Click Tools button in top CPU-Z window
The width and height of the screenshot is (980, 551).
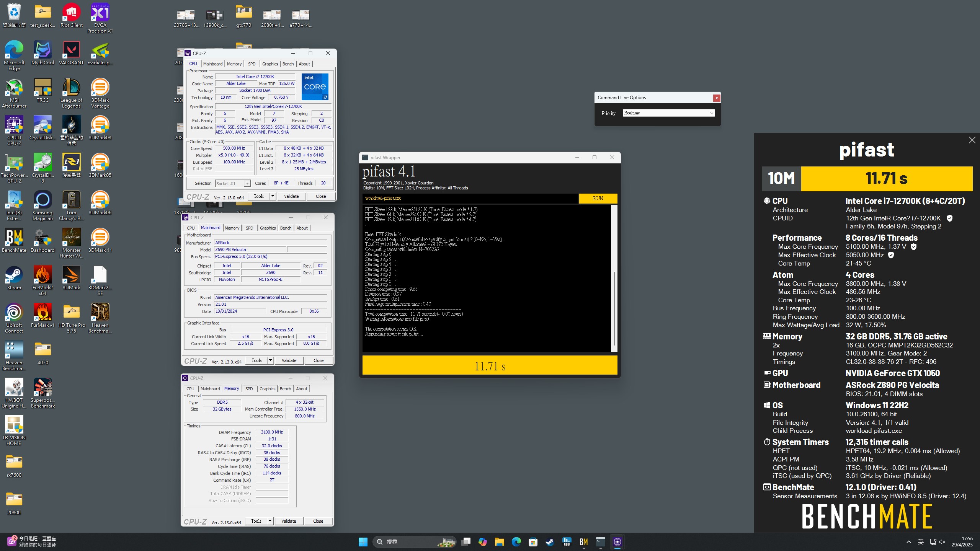click(259, 196)
